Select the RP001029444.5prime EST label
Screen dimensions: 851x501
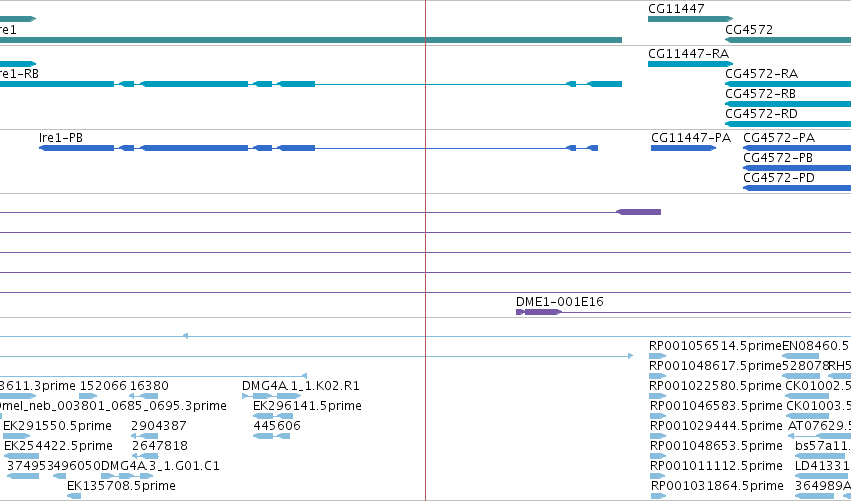point(716,426)
